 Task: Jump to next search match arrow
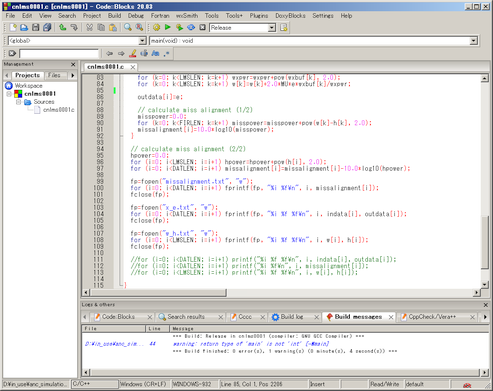coord(121,53)
